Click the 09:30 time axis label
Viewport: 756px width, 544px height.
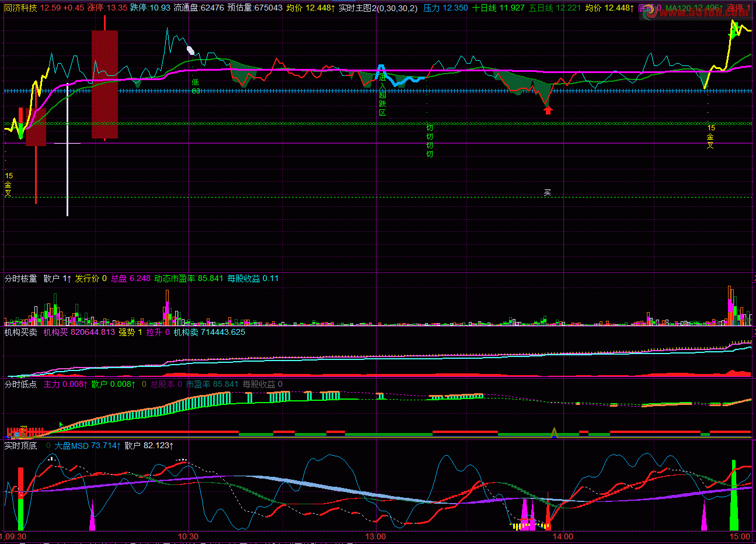coord(14,536)
